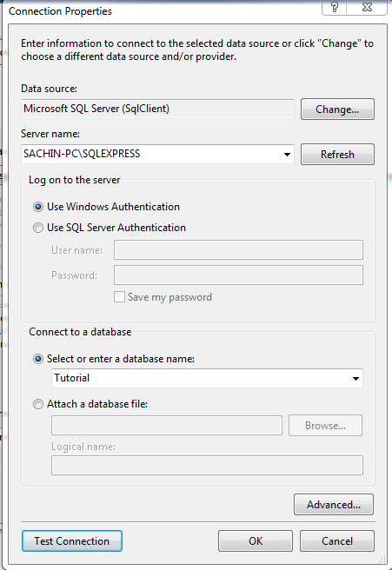Image resolution: width=392 pixels, height=570 pixels.
Task: Close the Connection Properties dialog
Action: point(367,7)
